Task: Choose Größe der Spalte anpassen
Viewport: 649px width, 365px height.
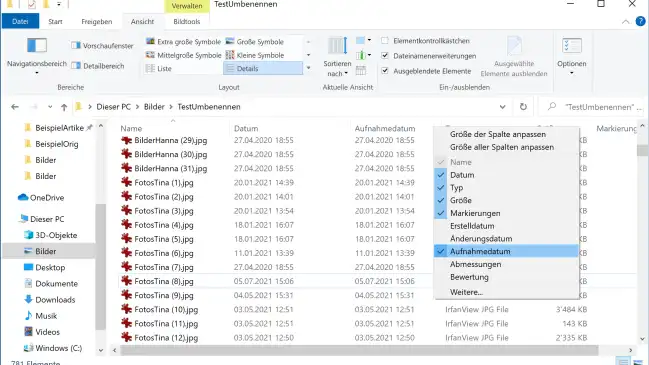Action: (506, 134)
